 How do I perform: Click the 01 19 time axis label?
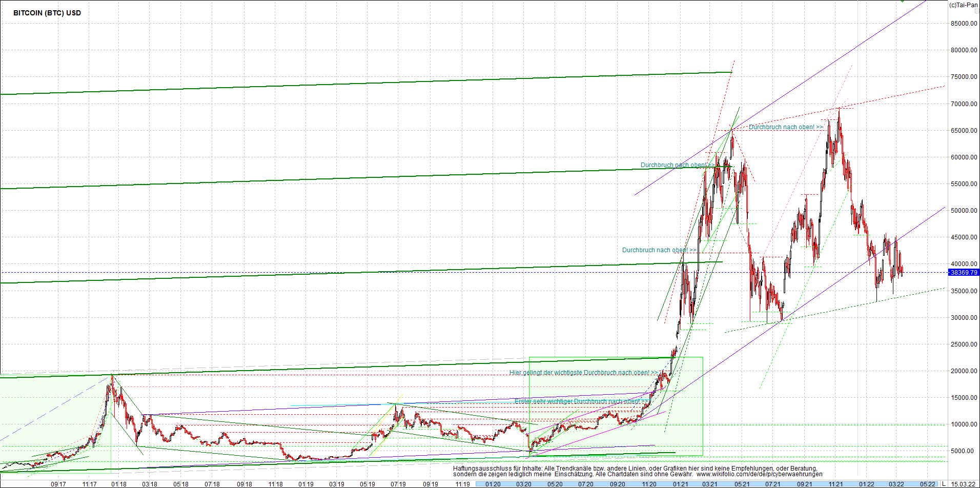coord(306,484)
